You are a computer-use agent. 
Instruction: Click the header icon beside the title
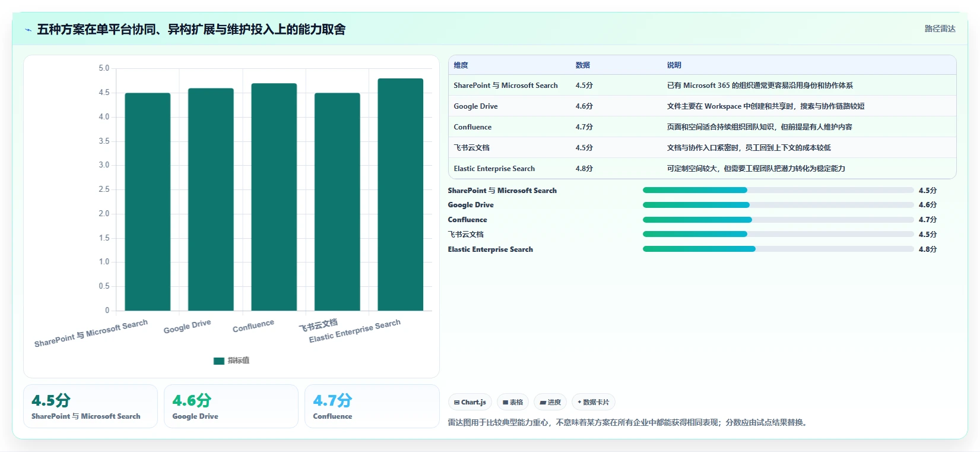point(28,30)
